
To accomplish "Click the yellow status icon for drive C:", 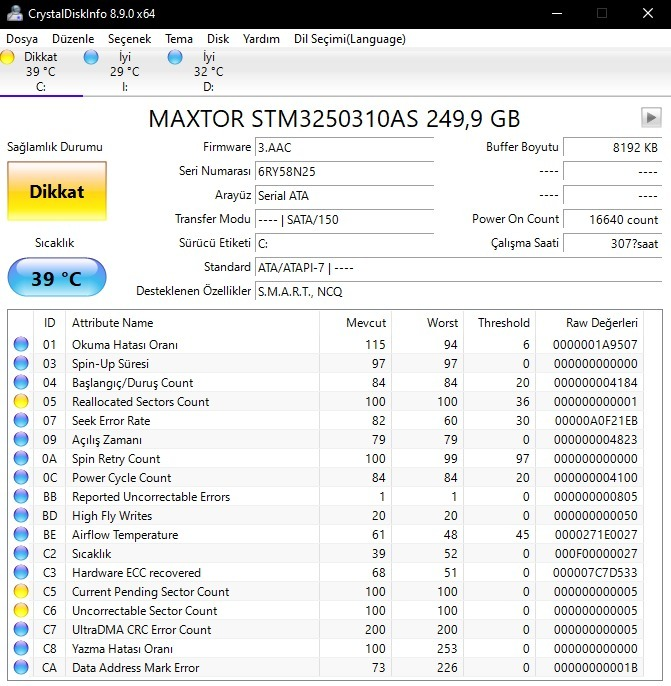I will tap(8, 58).
